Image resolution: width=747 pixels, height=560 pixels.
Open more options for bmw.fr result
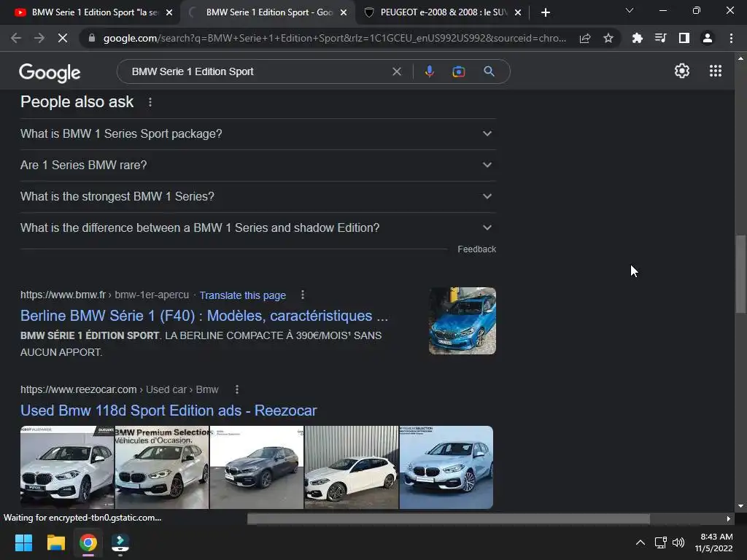click(303, 295)
